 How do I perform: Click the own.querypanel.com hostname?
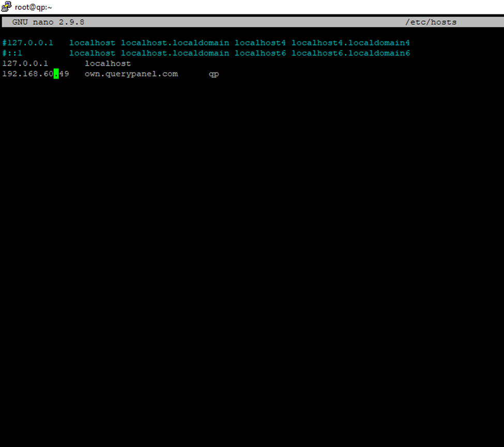click(x=131, y=74)
